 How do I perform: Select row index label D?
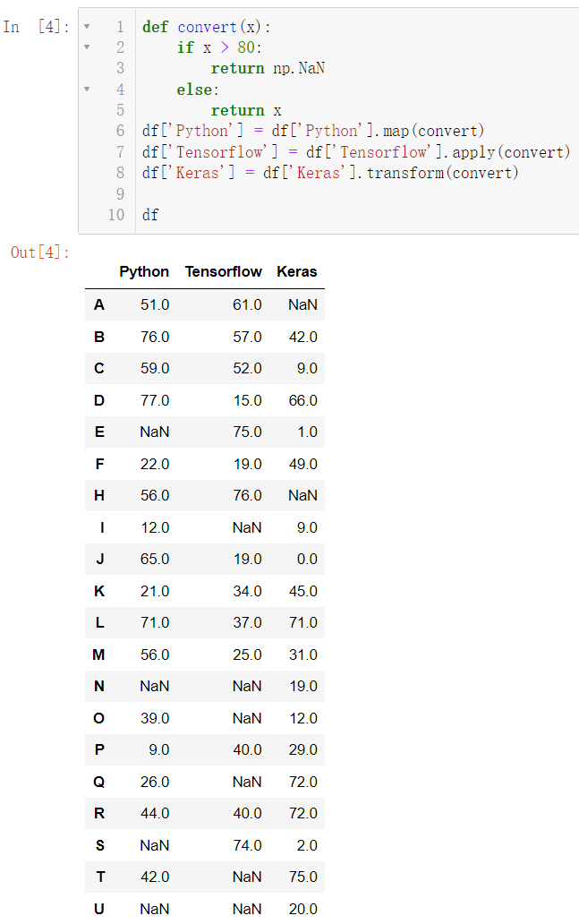(x=99, y=400)
